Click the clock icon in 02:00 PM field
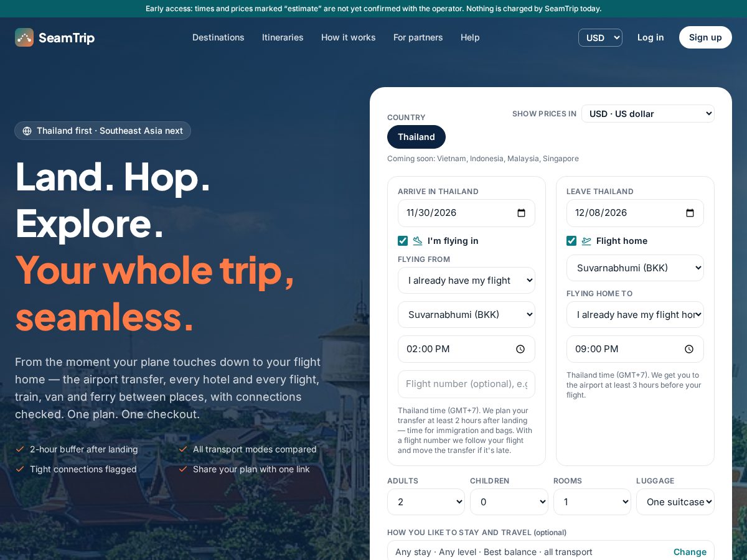This screenshot has height=560, width=747. point(520,349)
